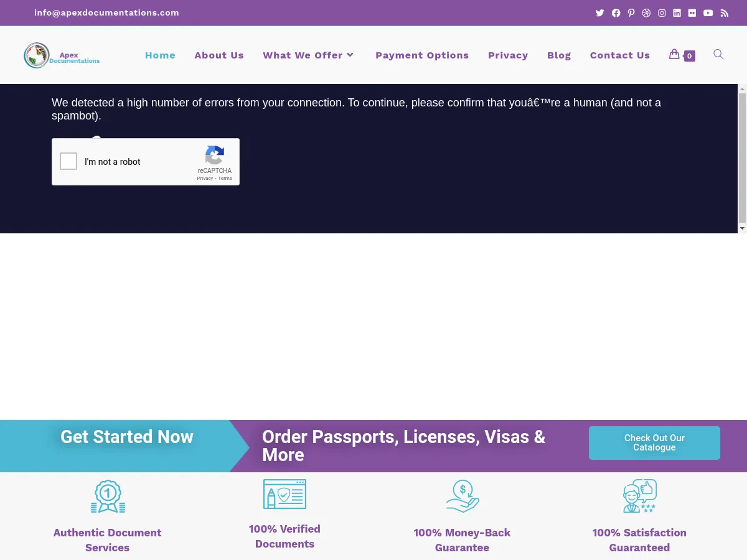Open the LinkedIn icon link
Viewport: 747px width, 560px height.
677,13
